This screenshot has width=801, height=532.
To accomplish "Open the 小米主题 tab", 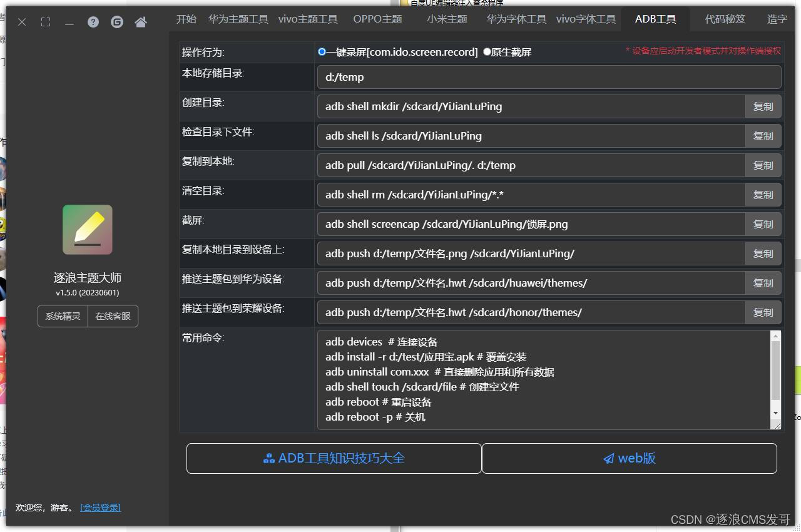I will pos(447,19).
